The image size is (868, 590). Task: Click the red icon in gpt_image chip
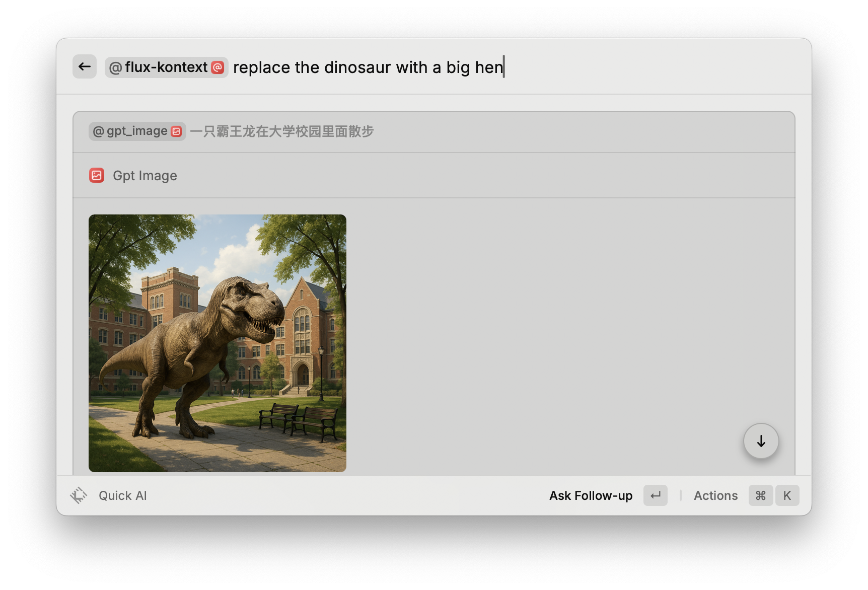coord(176,131)
